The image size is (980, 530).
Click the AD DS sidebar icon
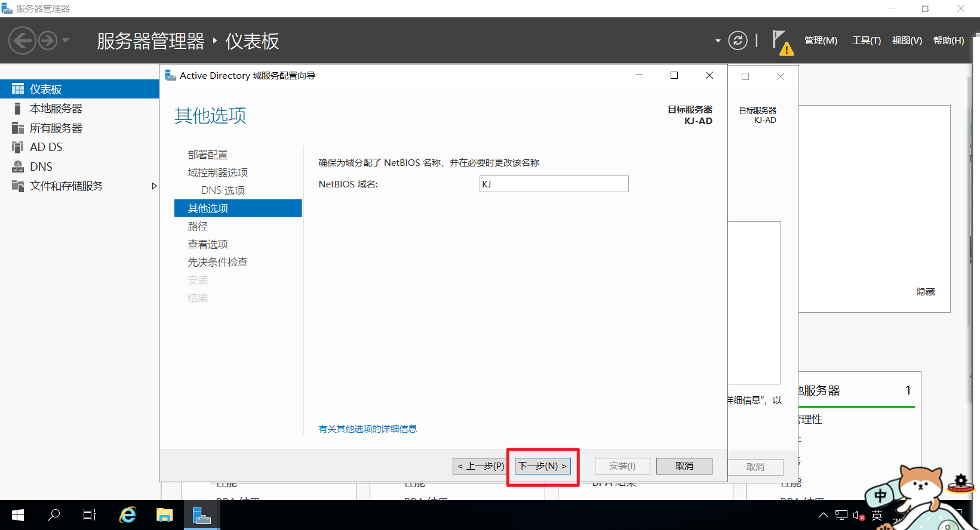tap(18, 147)
